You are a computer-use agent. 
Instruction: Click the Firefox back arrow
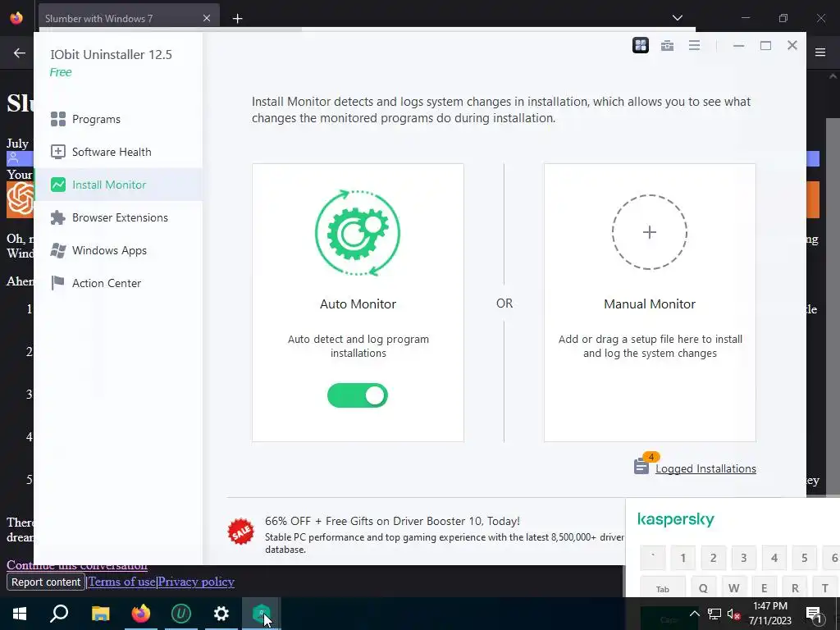click(20, 52)
